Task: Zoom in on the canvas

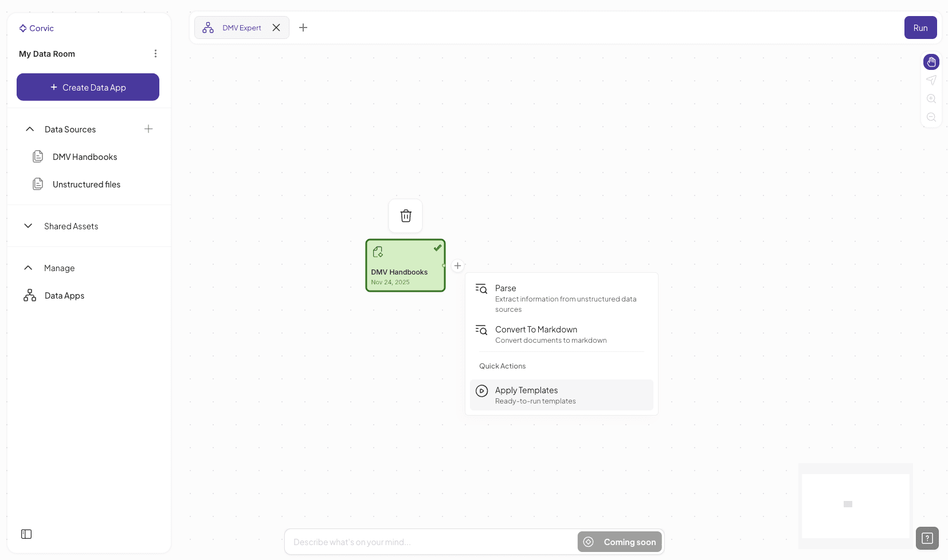Action: pyautogui.click(x=931, y=99)
